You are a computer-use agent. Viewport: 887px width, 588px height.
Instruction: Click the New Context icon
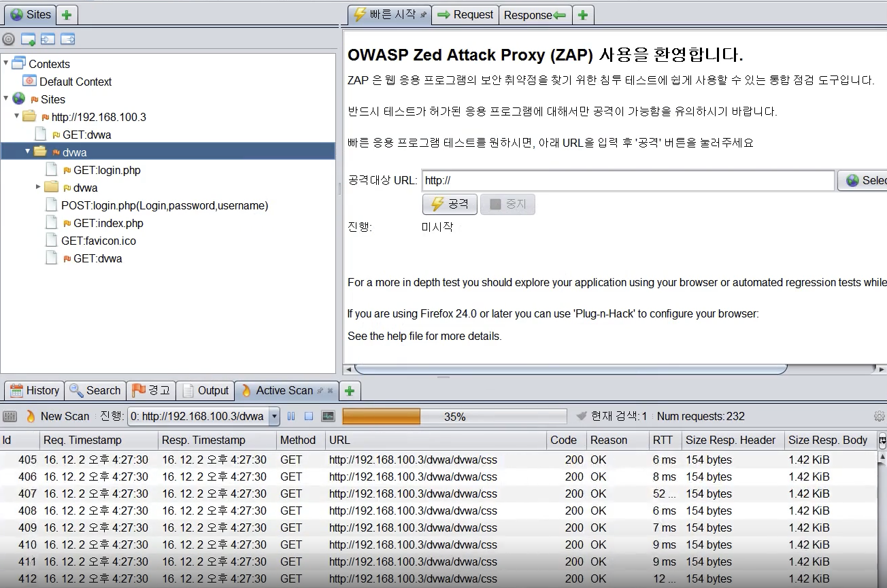[28, 39]
